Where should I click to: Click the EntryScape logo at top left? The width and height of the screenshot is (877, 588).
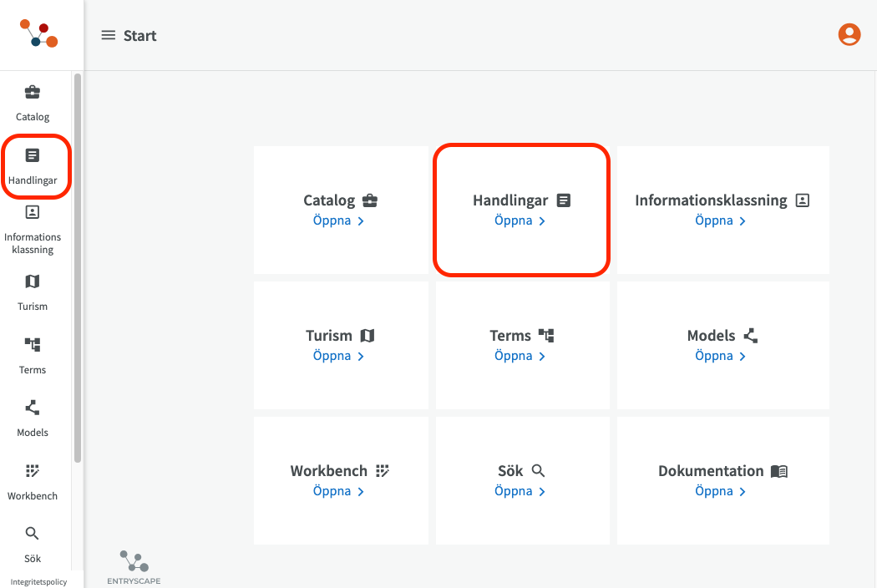coord(38,34)
